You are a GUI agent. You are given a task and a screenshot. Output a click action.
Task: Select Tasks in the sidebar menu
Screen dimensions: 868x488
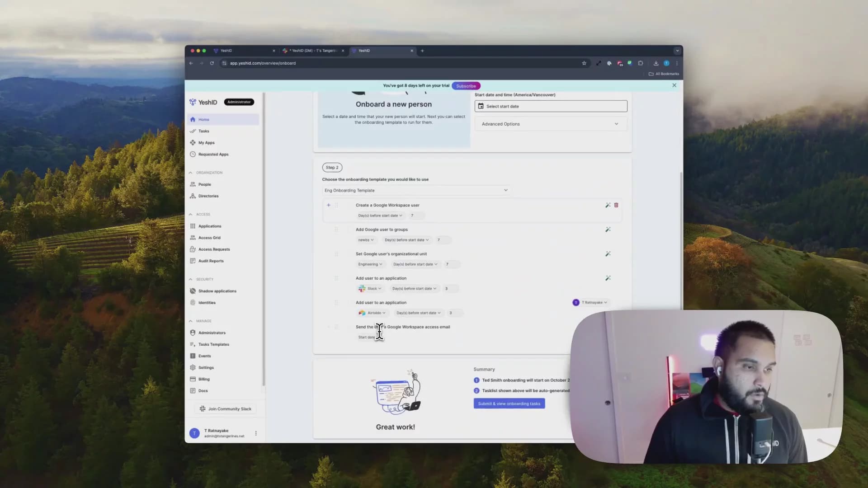(x=203, y=131)
